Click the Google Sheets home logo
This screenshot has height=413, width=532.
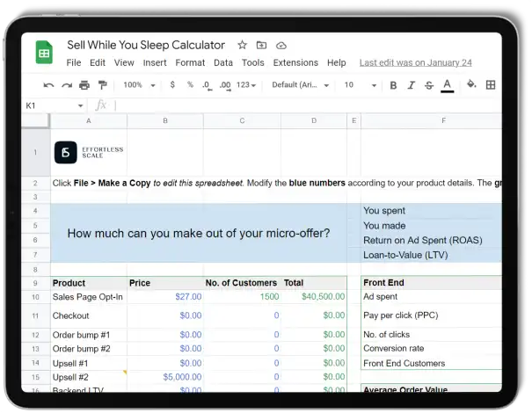[42, 53]
